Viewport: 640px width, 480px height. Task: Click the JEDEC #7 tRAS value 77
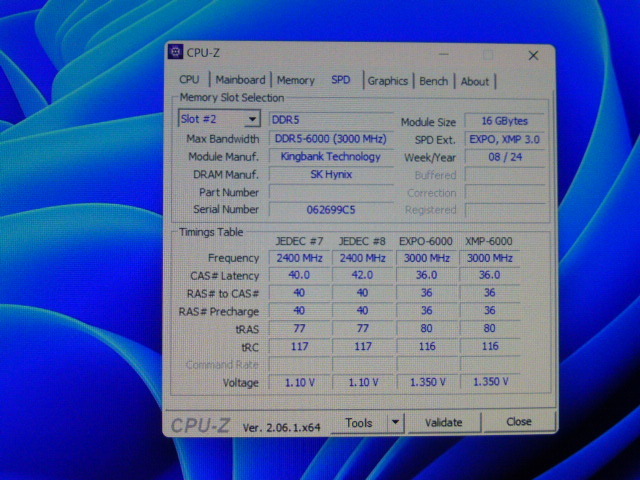pos(299,328)
